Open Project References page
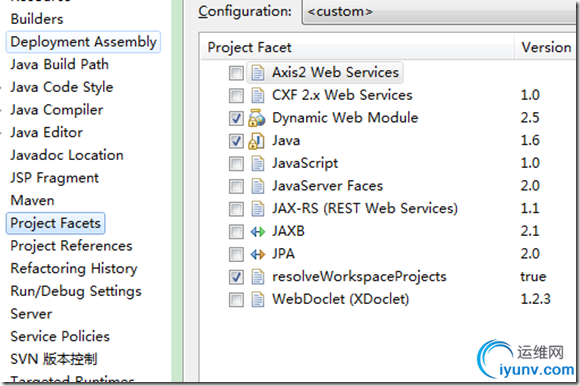 [x=71, y=246]
